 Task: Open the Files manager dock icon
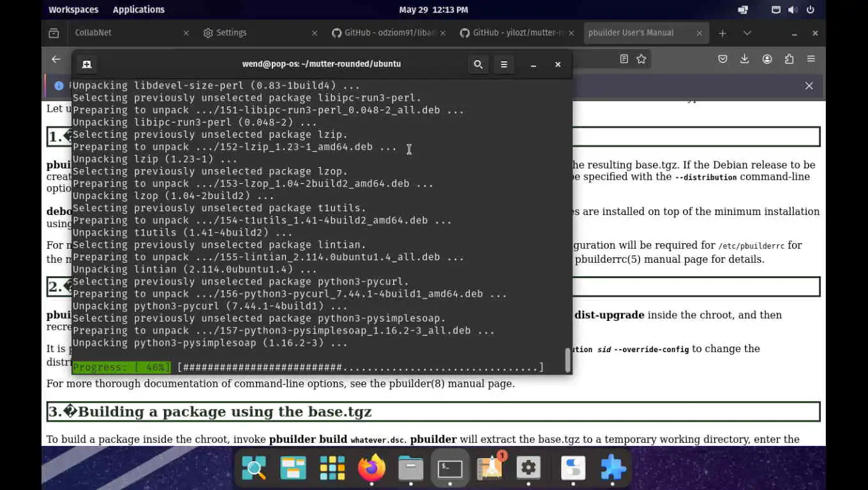[410, 468]
